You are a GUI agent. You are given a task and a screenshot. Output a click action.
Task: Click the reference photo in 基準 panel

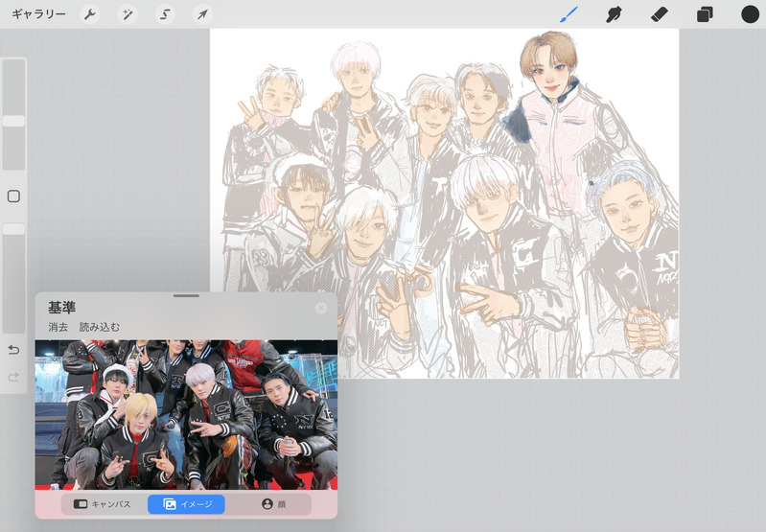[186, 415]
